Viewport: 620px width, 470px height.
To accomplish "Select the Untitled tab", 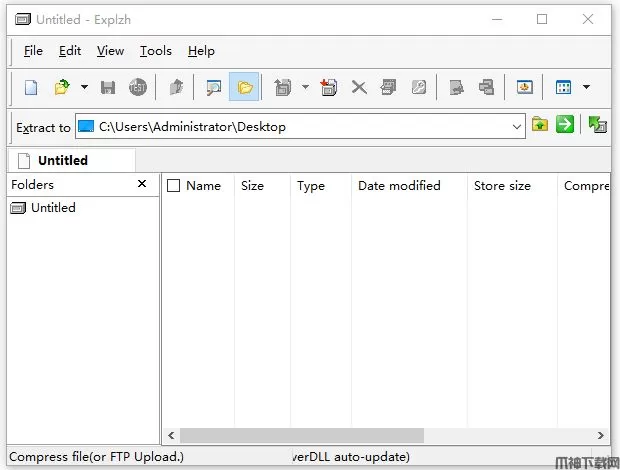I will 62,160.
